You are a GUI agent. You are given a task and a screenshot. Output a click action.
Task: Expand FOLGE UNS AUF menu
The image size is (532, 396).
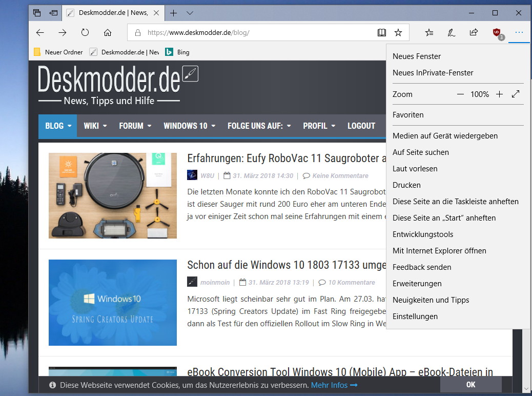259,126
